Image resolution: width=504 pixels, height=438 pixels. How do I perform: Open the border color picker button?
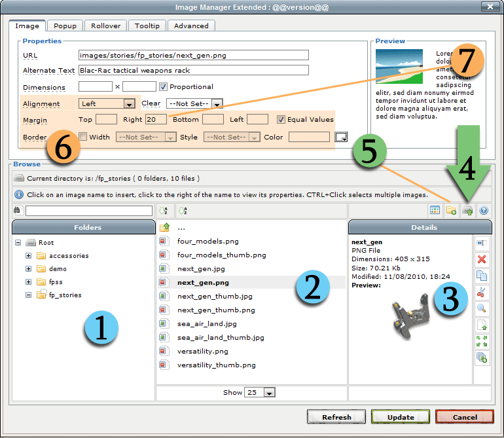341,137
